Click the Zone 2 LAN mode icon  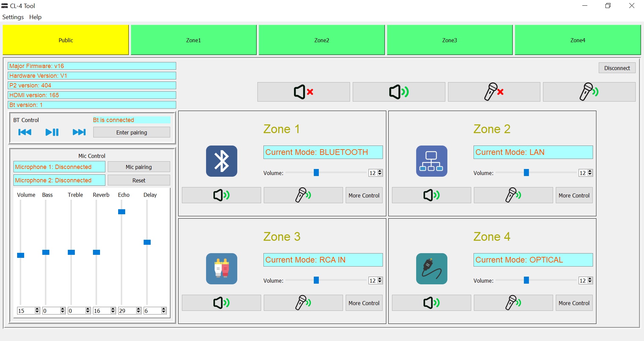coord(432,161)
